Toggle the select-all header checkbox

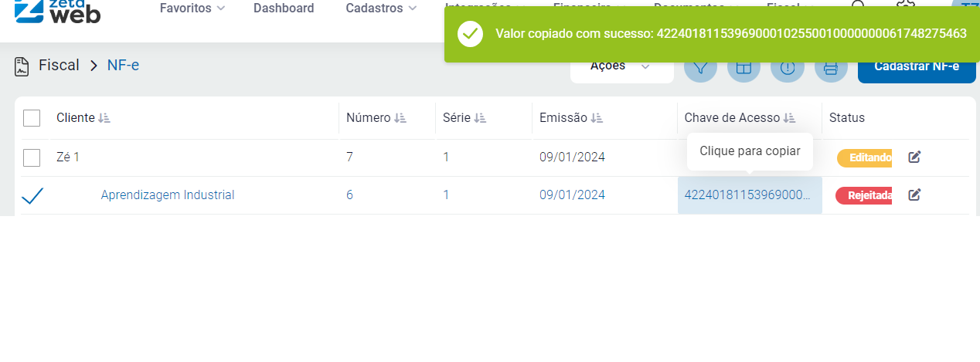click(x=32, y=118)
